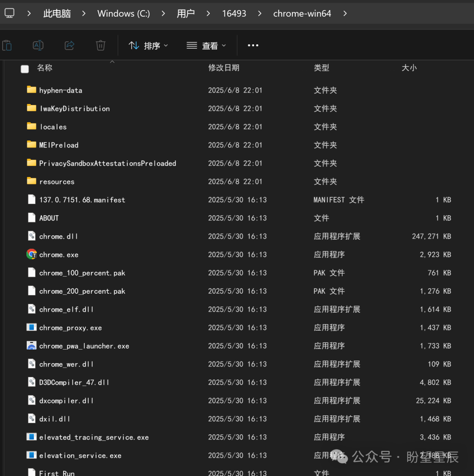Image resolution: width=474 pixels, height=476 pixels.
Task: Select the 137.0.7151.68.manifest file icon
Action: click(32, 199)
